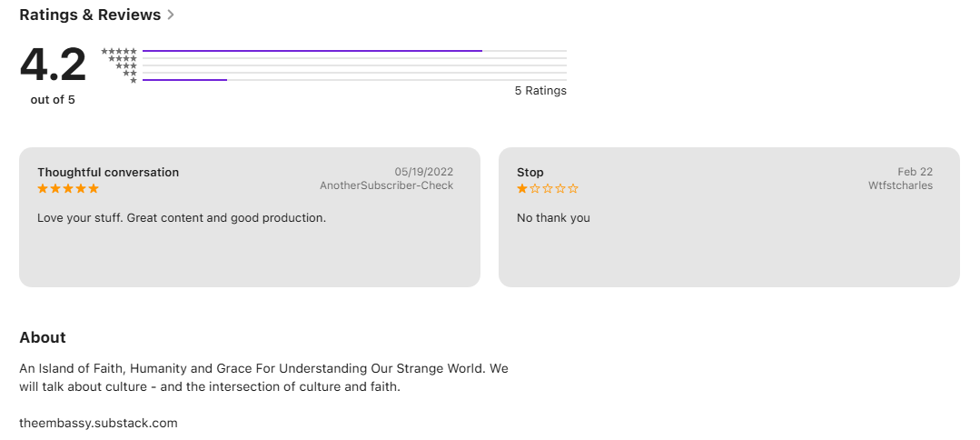Click the 'No thank you' review text
This screenshot has width=980, height=440.
553,218
